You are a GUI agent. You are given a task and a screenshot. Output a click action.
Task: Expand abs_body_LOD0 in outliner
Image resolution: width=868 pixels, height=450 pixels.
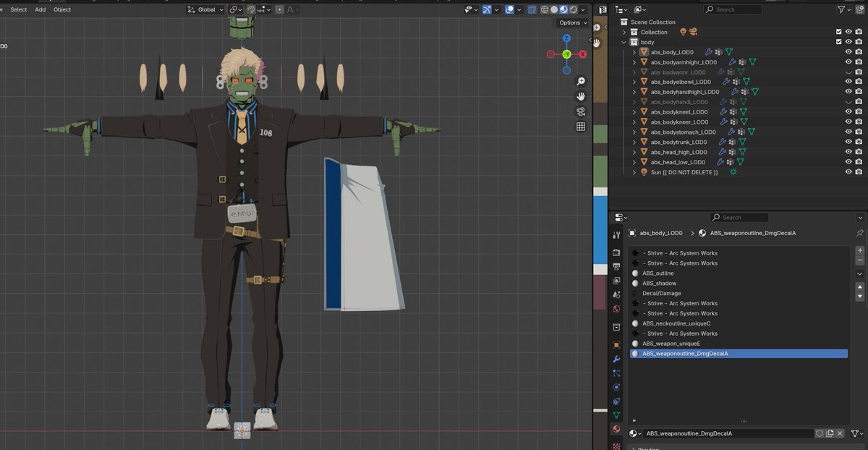pyautogui.click(x=634, y=52)
